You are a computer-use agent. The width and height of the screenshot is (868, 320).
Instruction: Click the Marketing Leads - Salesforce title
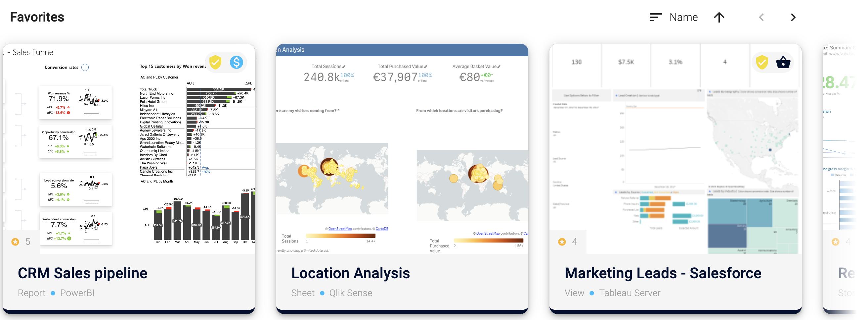(663, 273)
